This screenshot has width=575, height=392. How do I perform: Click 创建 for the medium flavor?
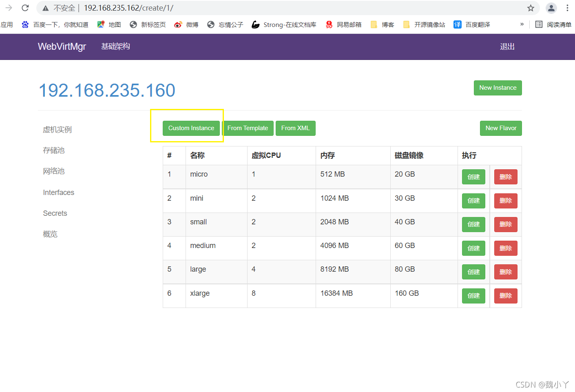473,248
